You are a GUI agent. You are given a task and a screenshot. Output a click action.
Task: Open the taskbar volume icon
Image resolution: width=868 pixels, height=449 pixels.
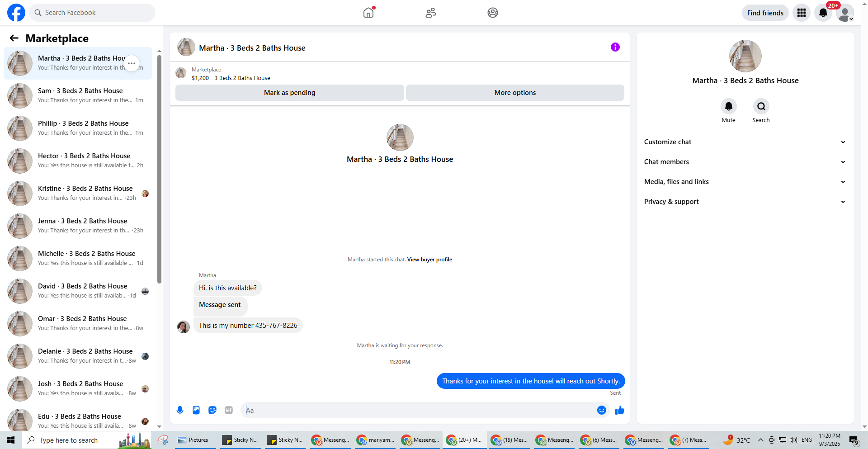click(793, 440)
